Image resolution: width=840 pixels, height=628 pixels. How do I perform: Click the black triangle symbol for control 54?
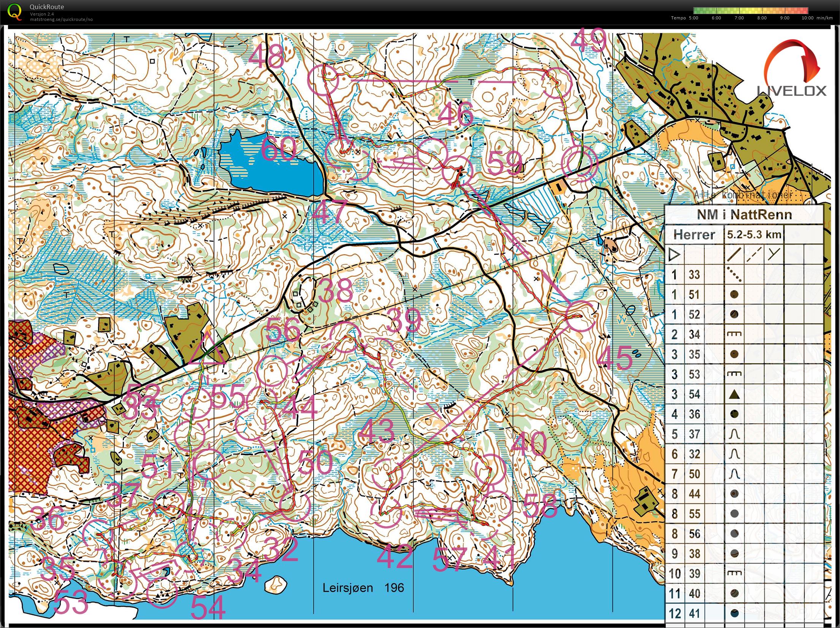(734, 394)
